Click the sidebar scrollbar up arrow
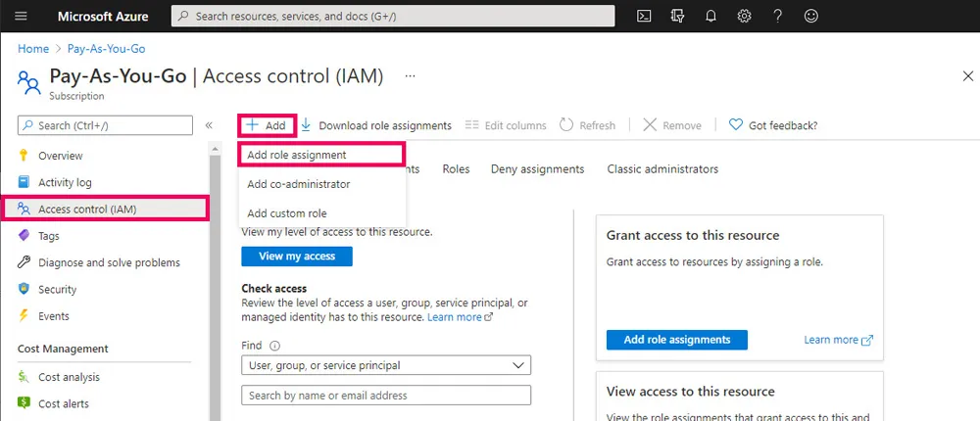The width and height of the screenshot is (980, 421). pyautogui.click(x=215, y=149)
